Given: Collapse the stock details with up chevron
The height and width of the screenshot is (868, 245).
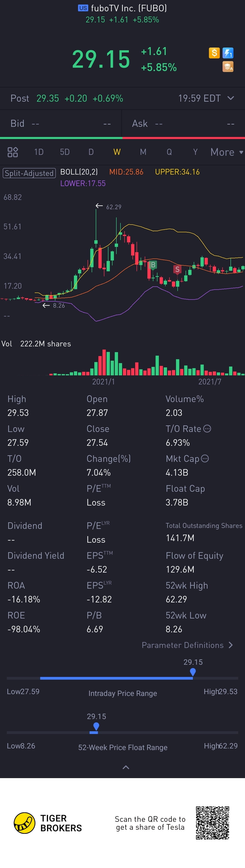Looking at the screenshot, I should pos(126,767).
